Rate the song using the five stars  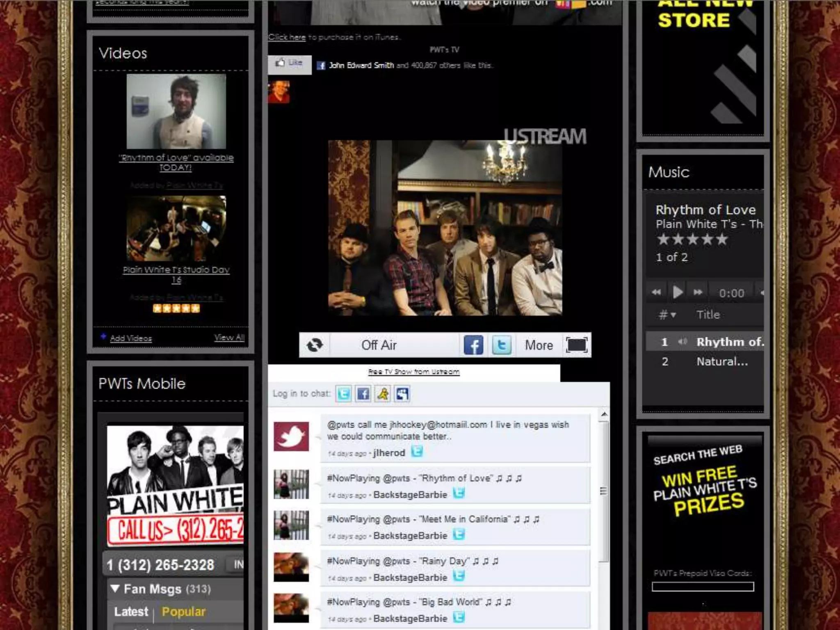click(x=692, y=239)
